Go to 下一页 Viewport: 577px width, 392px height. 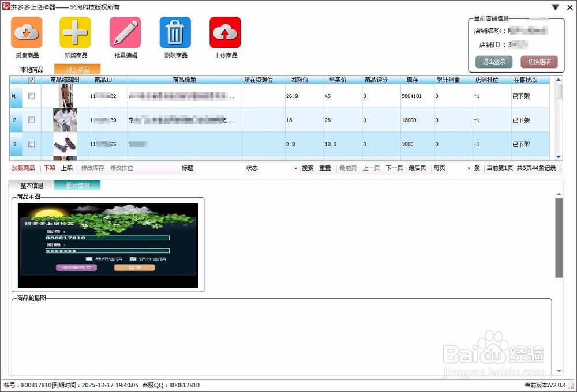[394, 168]
